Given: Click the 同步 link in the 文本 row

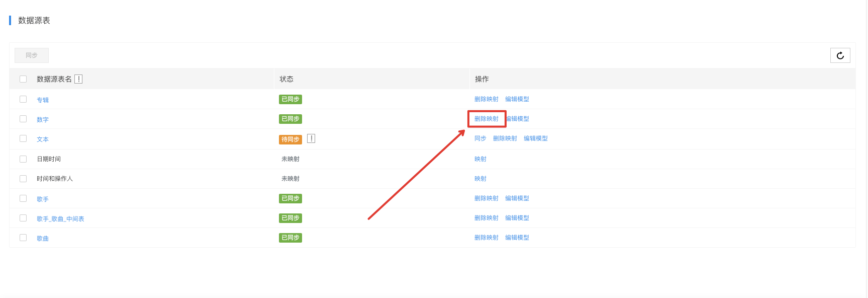Looking at the screenshot, I should (480, 138).
